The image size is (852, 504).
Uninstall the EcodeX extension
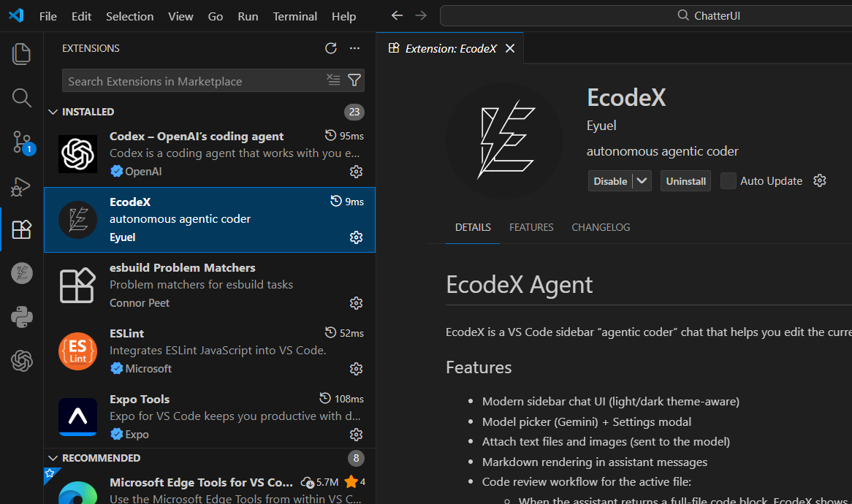685,180
